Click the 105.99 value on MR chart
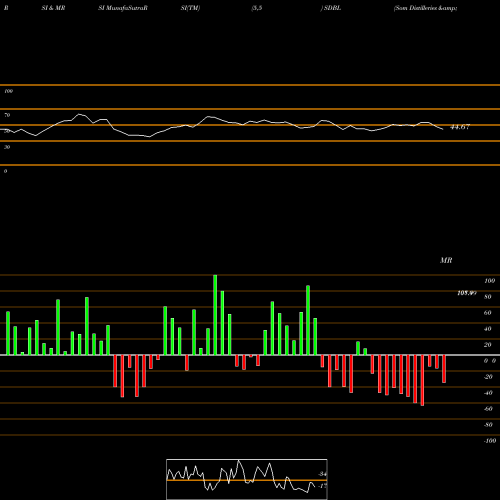Screen dimensions: 500x500 (x=467, y=293)
